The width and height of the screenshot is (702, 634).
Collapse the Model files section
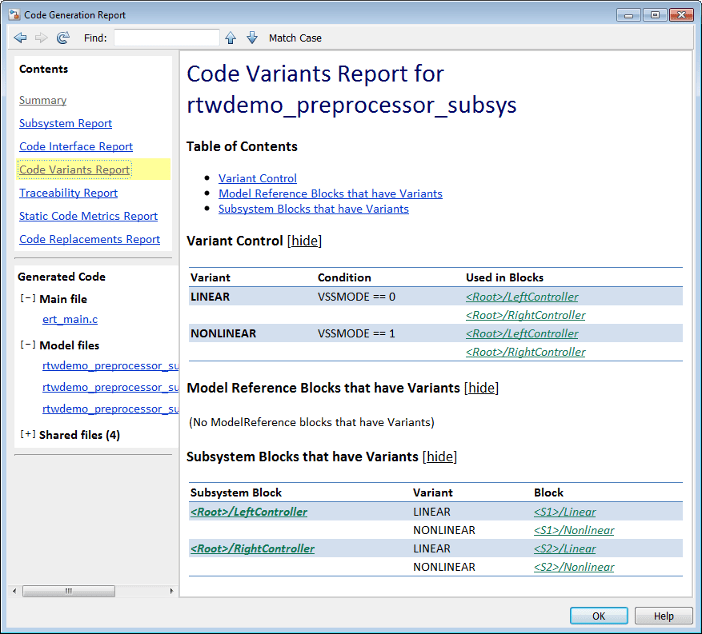(x=28, y=345)
